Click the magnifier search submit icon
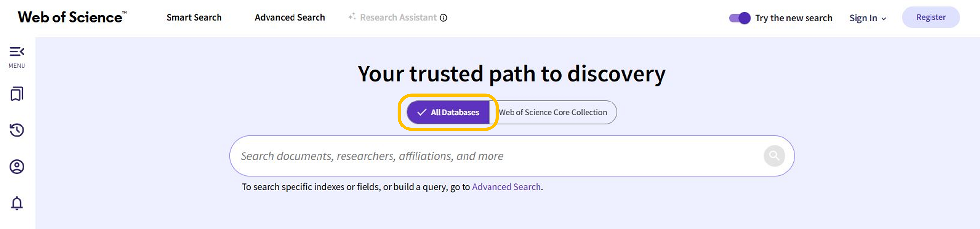Screen dimensions: 980x229 coord(774,156)
